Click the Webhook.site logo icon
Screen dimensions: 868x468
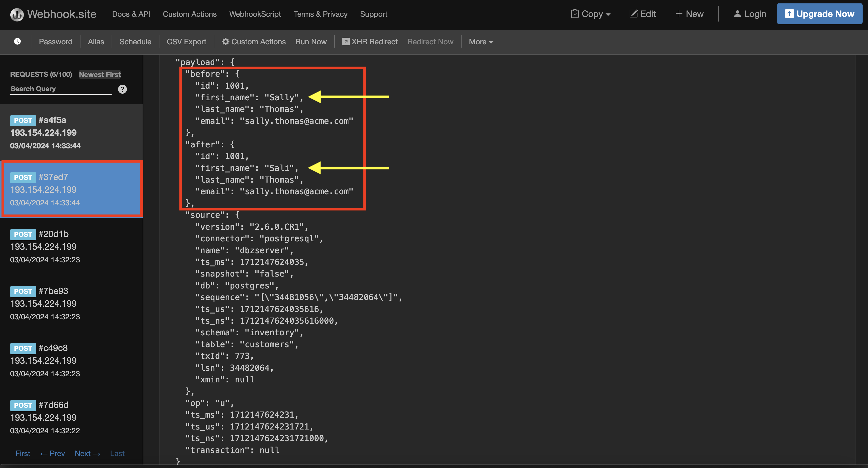click(x=17, y=14)
